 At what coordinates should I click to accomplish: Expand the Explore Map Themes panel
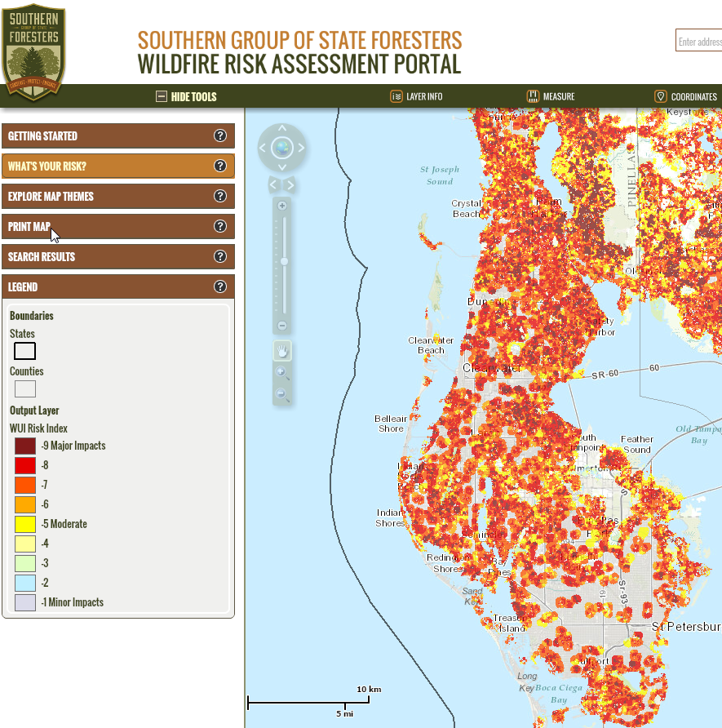[x=118, y=196]
